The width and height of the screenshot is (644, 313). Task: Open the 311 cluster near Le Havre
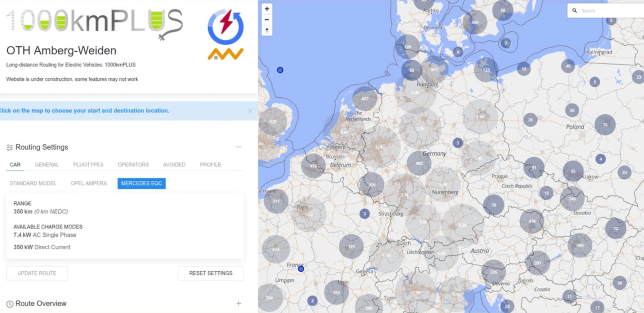tap(276, 201)
